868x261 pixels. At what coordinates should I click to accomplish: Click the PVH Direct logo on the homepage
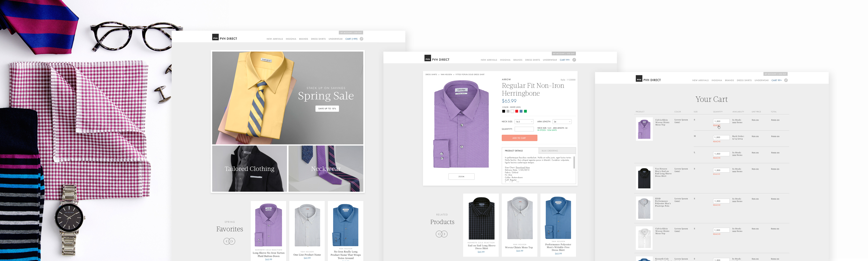[x=224, y=37]
